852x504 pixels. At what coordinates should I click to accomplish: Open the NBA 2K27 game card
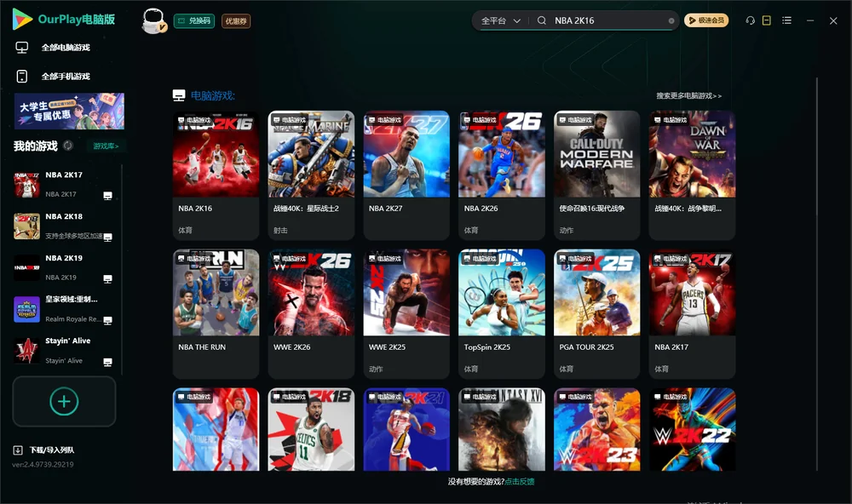406,175
